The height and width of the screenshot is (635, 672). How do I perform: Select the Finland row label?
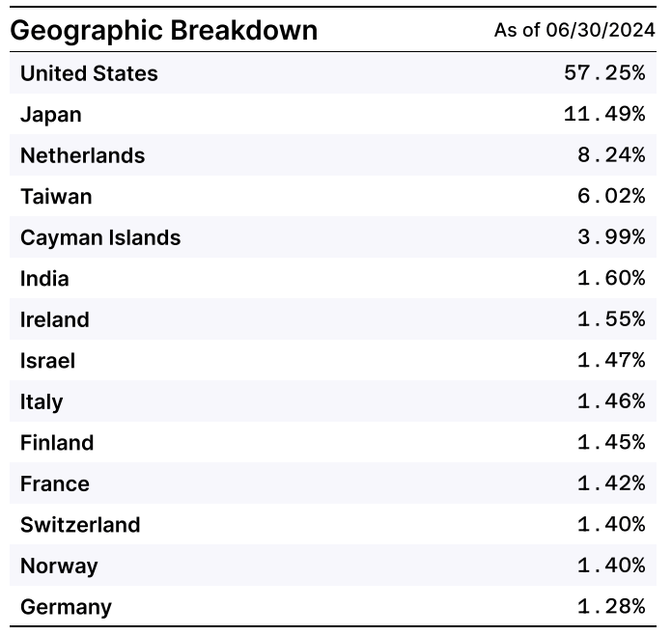(x=57, y=443)
